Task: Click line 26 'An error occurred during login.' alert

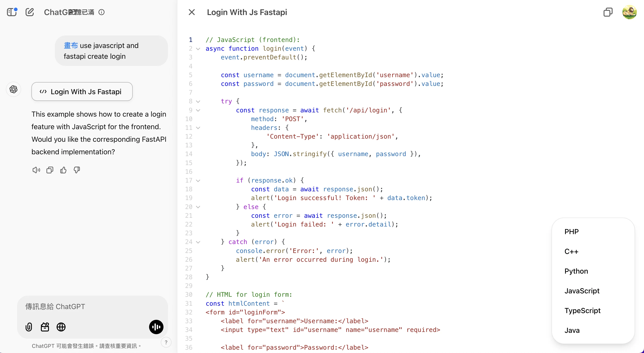Action: pyautogui.click(x=313, y=260)
